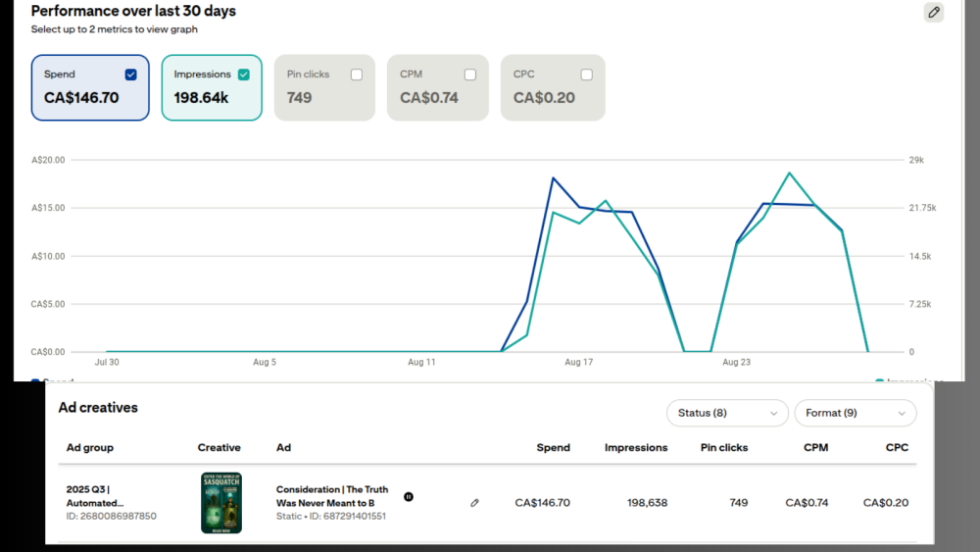Enable the Pin clicks metric checkbox
This screenshot has height=552, width=980.
tap(357, 75)
